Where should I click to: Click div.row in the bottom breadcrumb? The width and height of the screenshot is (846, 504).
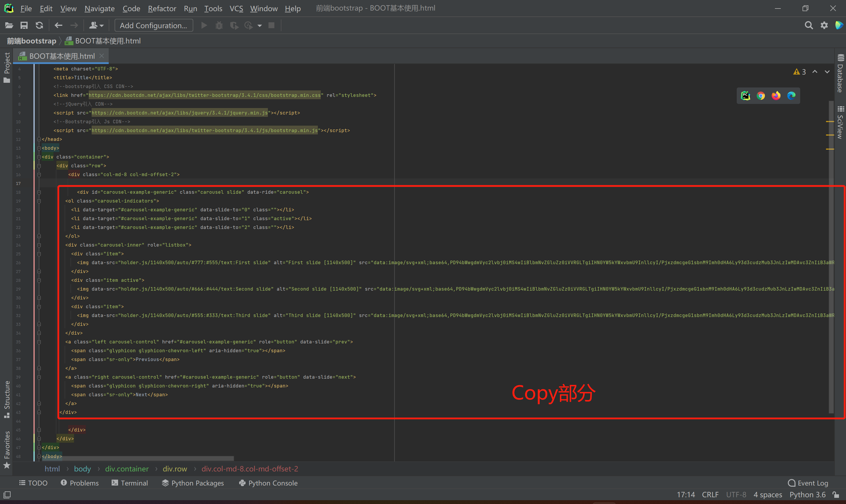[175, 469]
